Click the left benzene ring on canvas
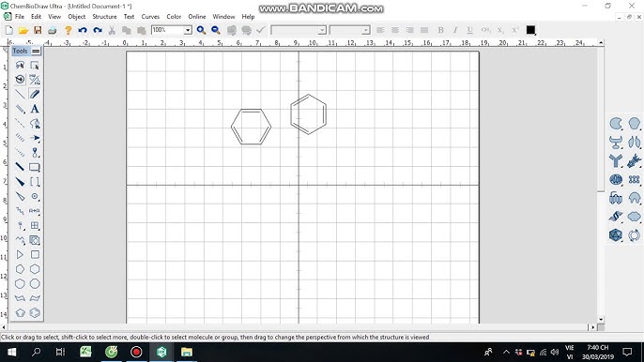Screen dimensions: 644x362 (x=251, y=127)
